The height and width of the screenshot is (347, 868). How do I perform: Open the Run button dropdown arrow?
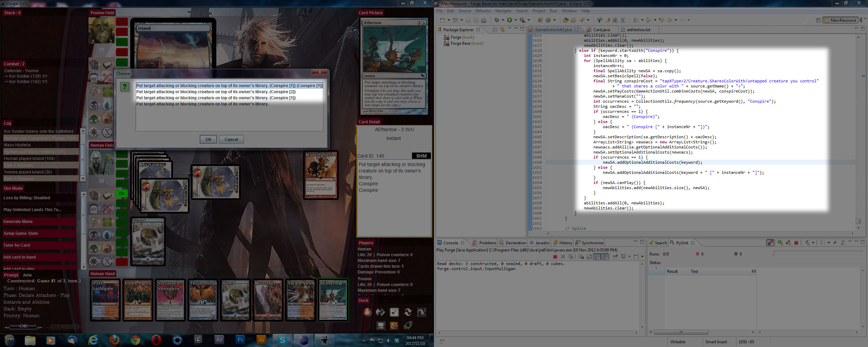point(515,20)
